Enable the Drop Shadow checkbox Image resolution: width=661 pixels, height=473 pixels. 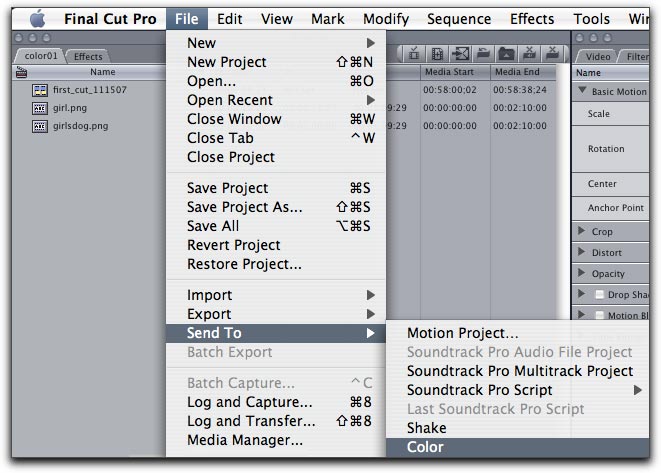point(599,295)
